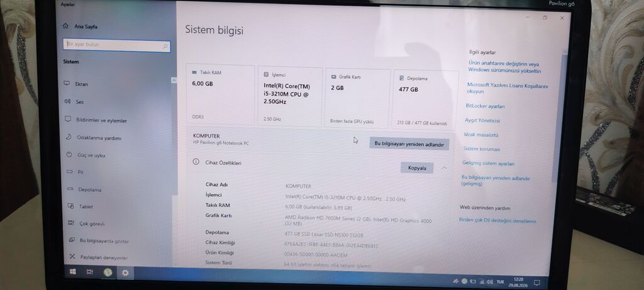
Task: Click the volume icon in system tray
Action: pyautogui.click(x=489, y=282)
